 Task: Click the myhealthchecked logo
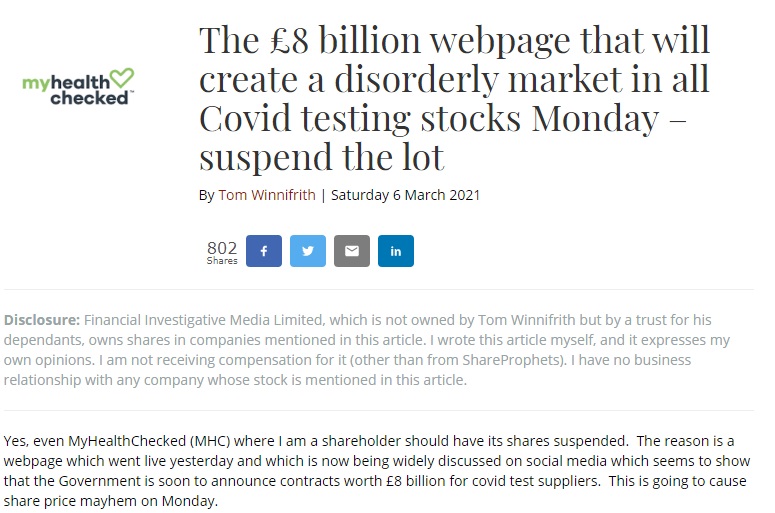tap(78, 87)
